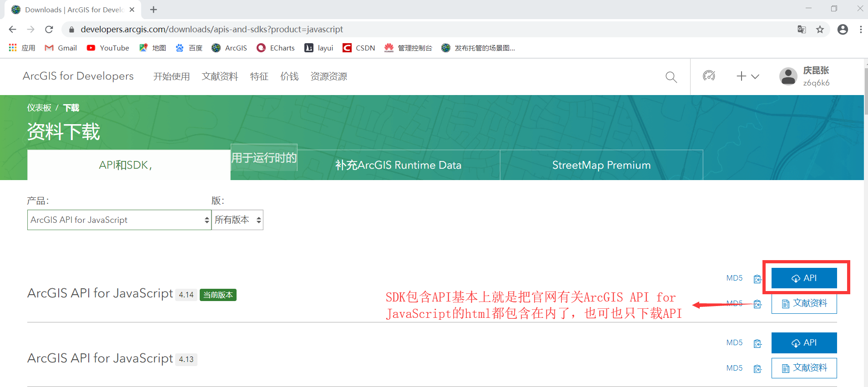Download 4.14 文献资料 documentation
Viewport: 868px width, 387px height.
[x=804, y=303]
